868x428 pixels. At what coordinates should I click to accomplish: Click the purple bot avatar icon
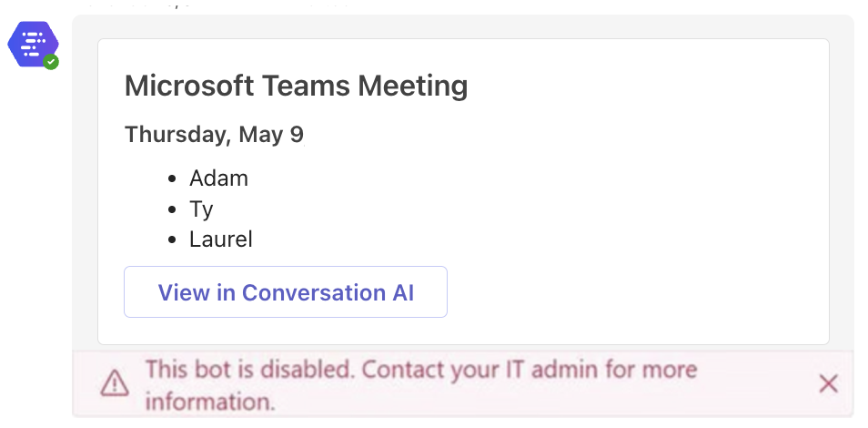pos(32,44)
